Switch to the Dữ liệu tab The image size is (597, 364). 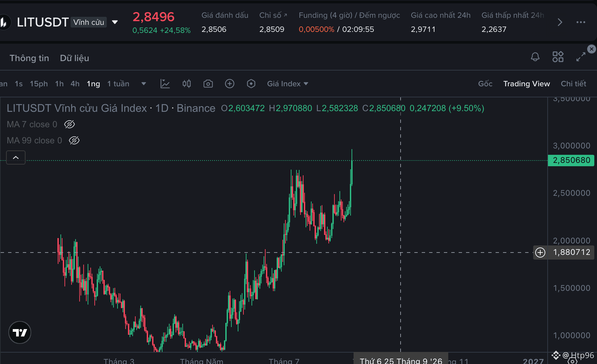[x=75, y=58]
